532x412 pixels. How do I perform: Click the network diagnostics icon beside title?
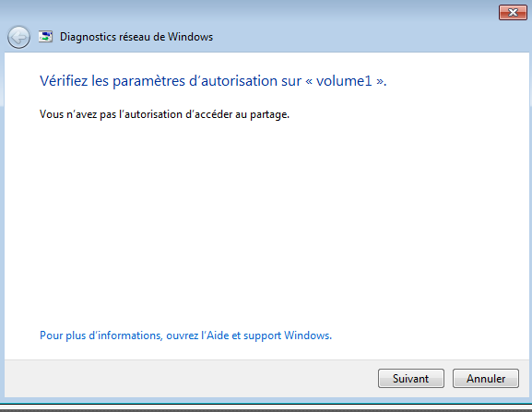45,37
